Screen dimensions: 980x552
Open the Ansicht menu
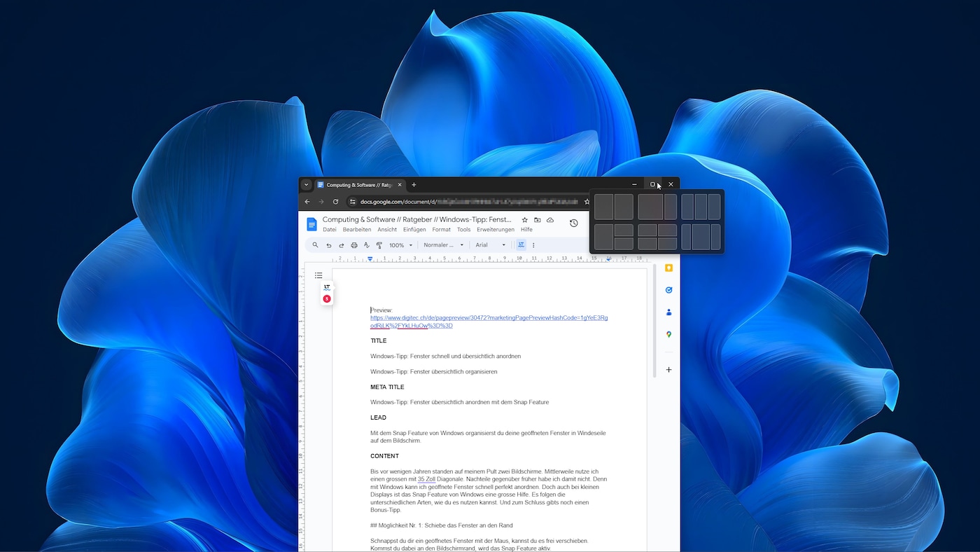[x=387, y=230]
